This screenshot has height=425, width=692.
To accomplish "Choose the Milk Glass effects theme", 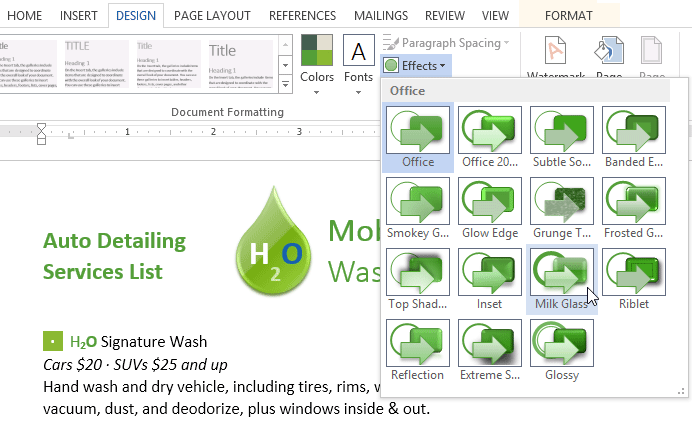I will (562, 280).
